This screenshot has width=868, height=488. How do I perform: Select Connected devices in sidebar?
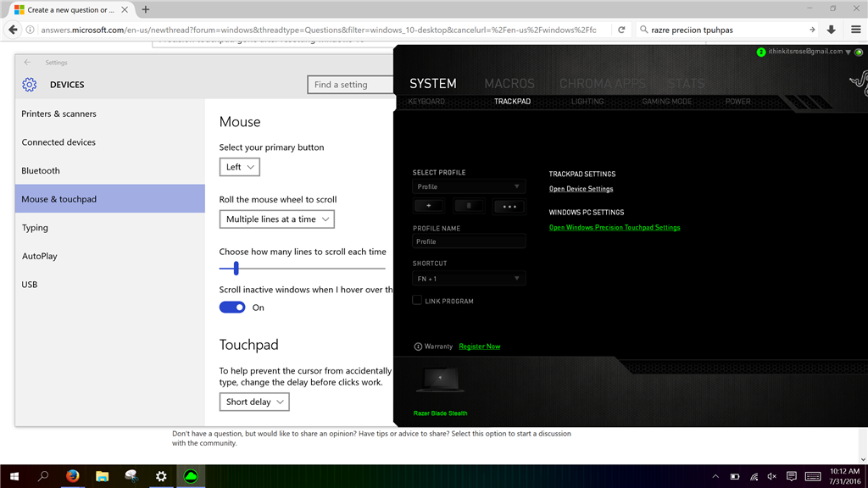coord(110,142)
